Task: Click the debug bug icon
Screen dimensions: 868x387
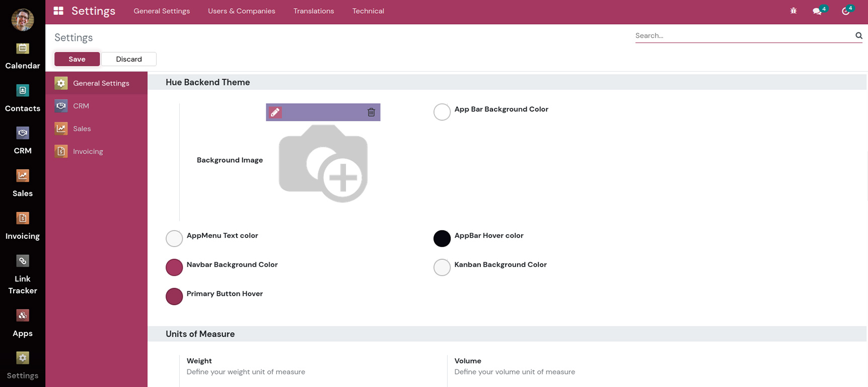Action: point(793,11)
